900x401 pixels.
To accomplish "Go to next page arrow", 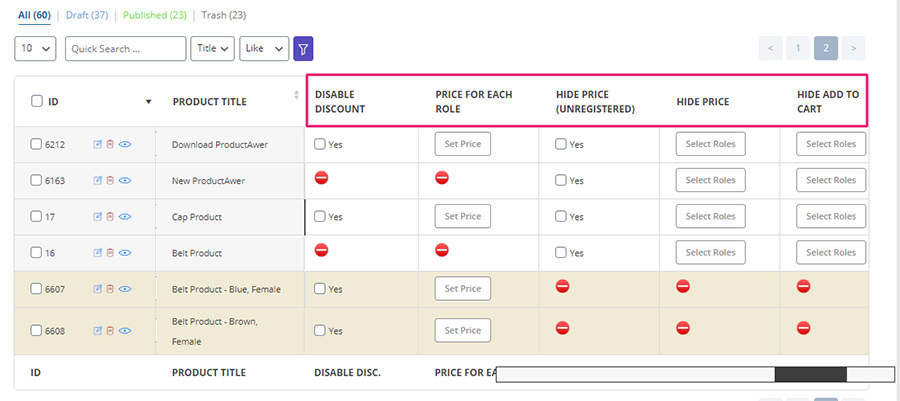I will pos(854,48).
